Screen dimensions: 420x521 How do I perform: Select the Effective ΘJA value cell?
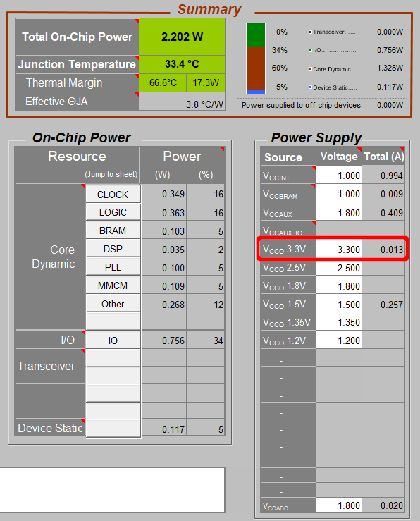[x=182, y=102]
